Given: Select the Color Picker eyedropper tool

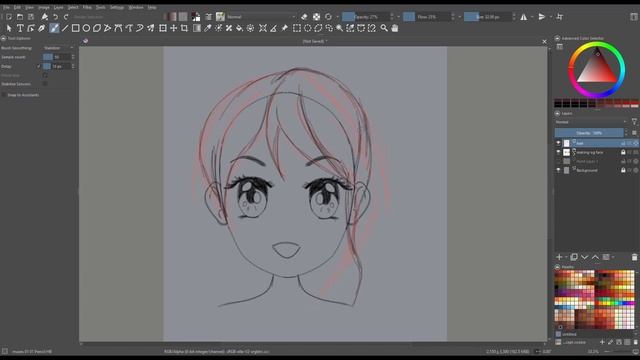Looking at the screenshot, I should pyautogui.click(x=207, y=28).
